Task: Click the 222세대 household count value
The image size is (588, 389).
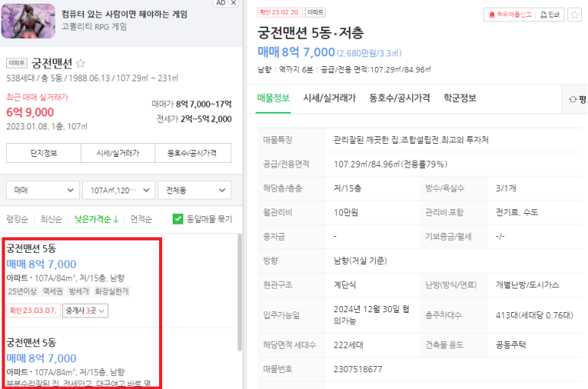Action: point(348,345)
